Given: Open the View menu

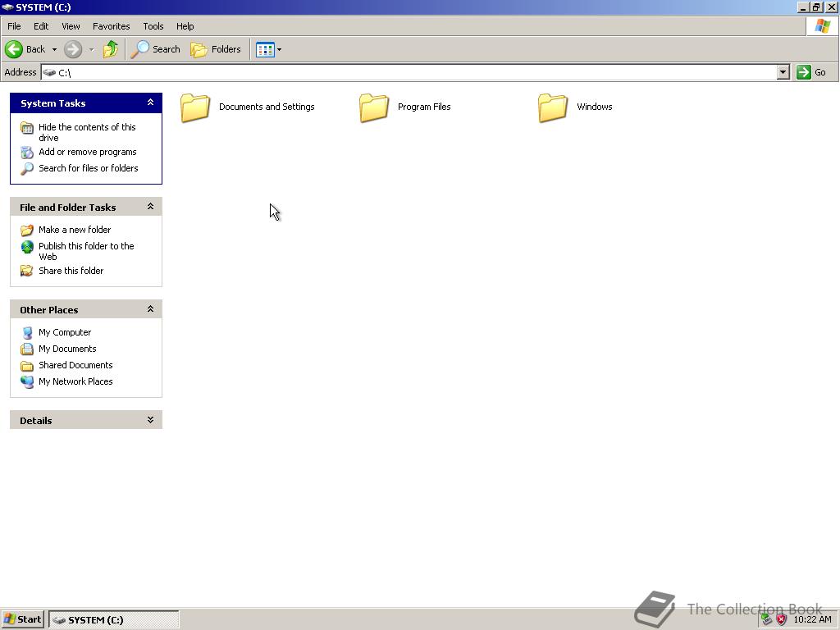Looking at the screenshot, I should [71, 26].
